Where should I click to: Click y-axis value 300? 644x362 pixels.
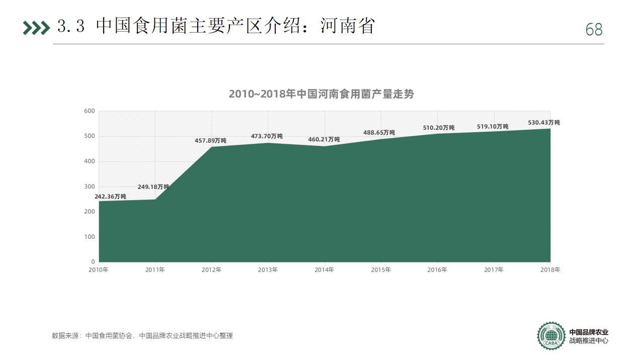pyautogui.click(x=90, y=187)
